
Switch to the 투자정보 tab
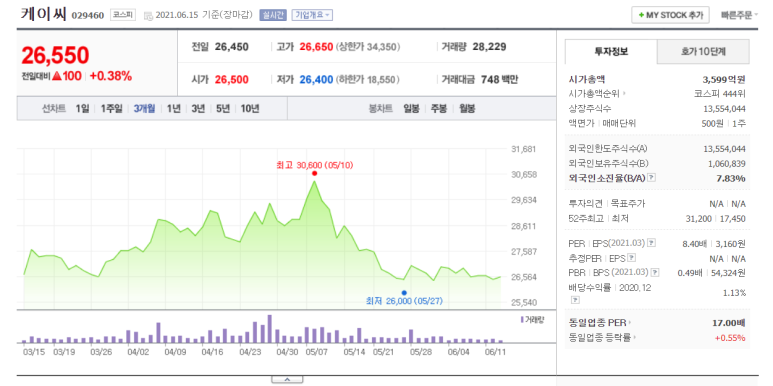tap(611, 51)
